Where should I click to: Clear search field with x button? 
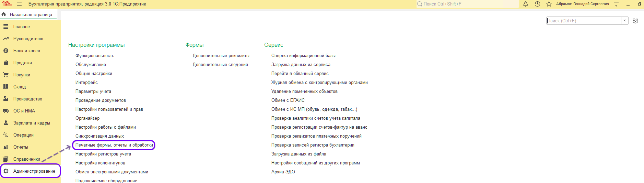(x=625, y=21)
